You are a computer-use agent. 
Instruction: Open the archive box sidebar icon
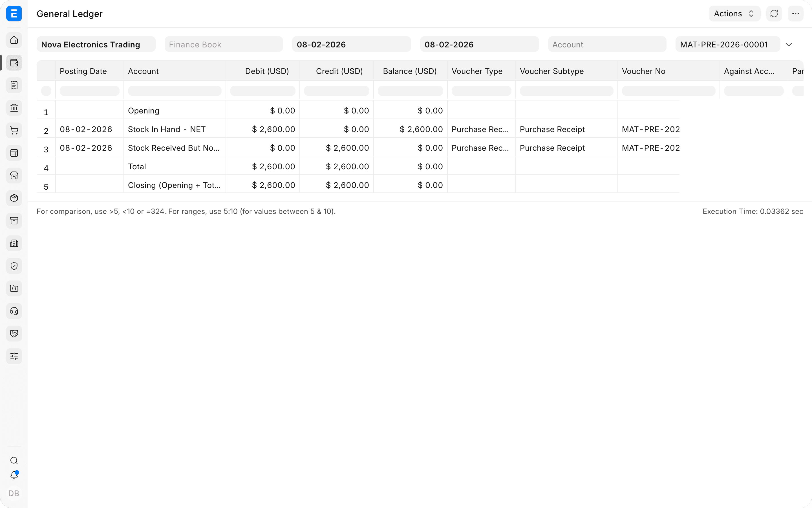pos(14,221)
